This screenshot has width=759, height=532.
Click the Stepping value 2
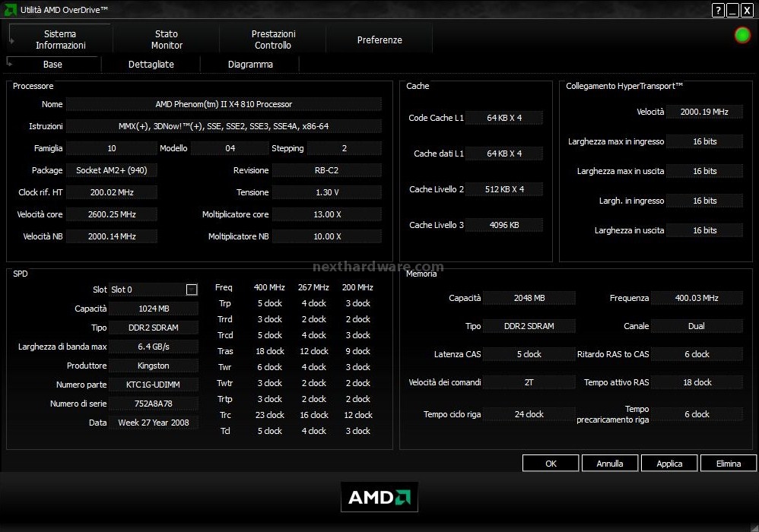(x=345, y=148)
